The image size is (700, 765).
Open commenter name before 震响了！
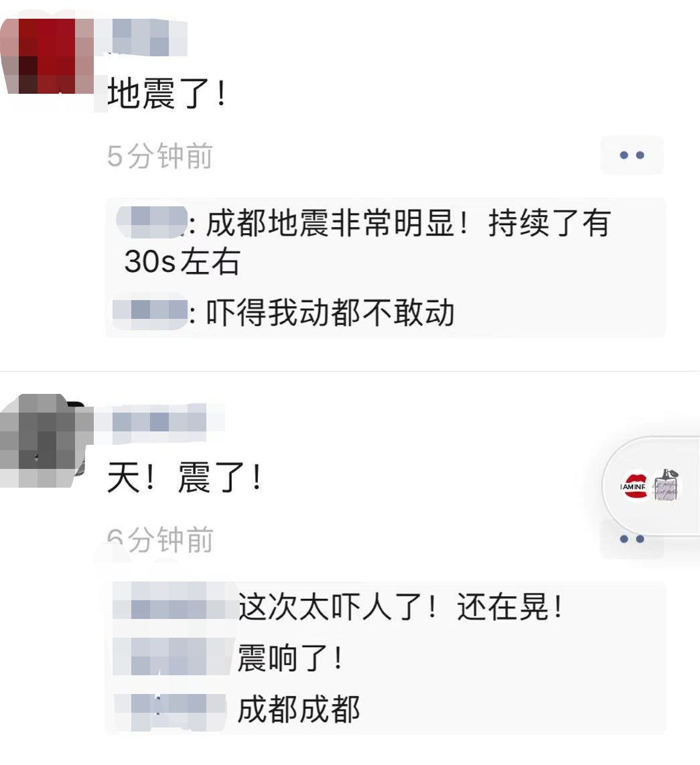(x=171, y=656)
